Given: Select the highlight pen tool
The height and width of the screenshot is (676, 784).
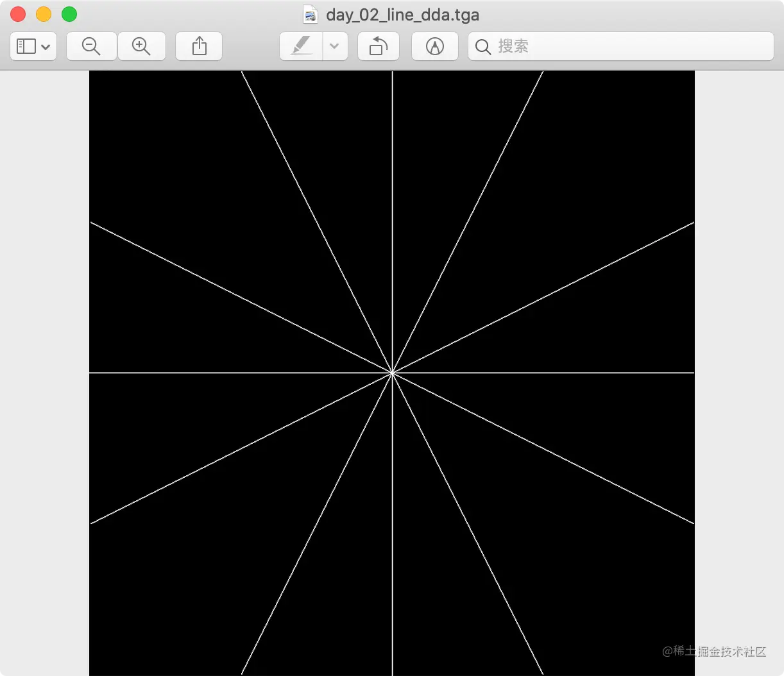Looking at the screenshot, I should point(301,46).
